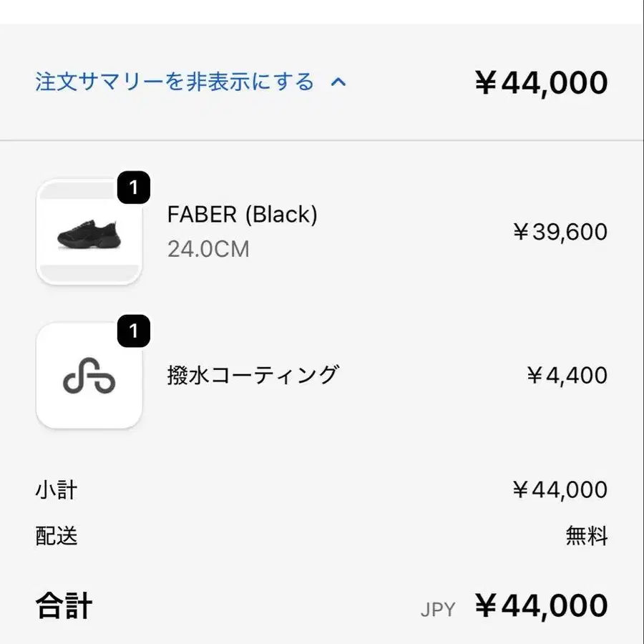Viewport: 644px width, 644px height.
Task: Collapse the order summary chevron arrow
Action: pos(338,82)
